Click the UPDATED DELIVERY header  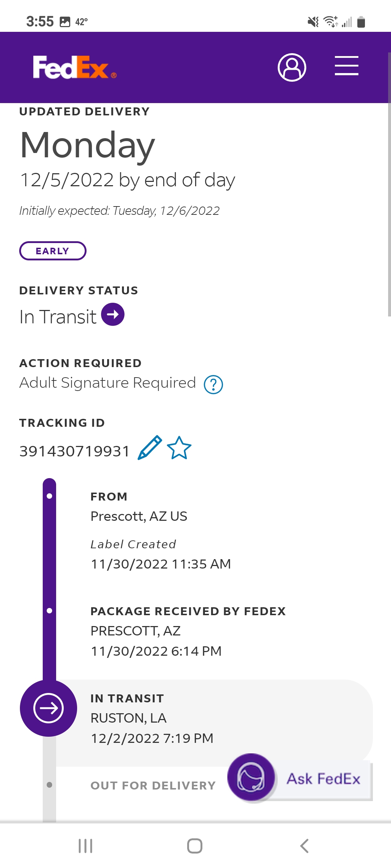[84, 111]
